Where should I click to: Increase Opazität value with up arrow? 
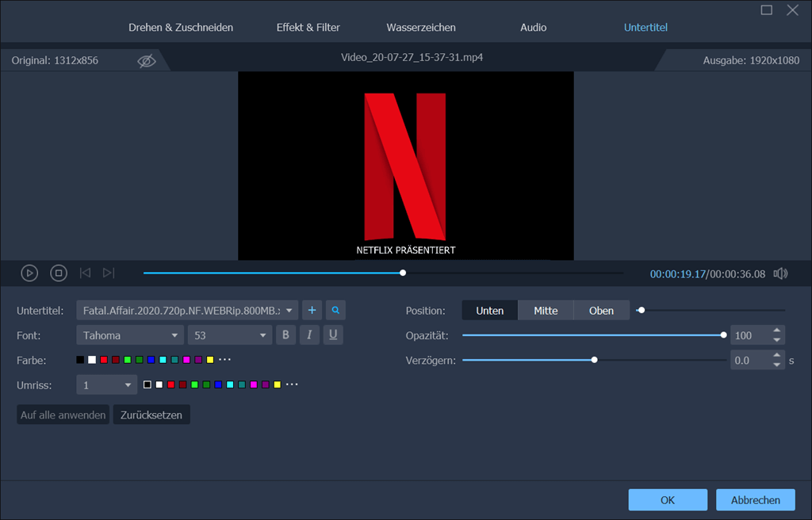(x=777, y=331)
